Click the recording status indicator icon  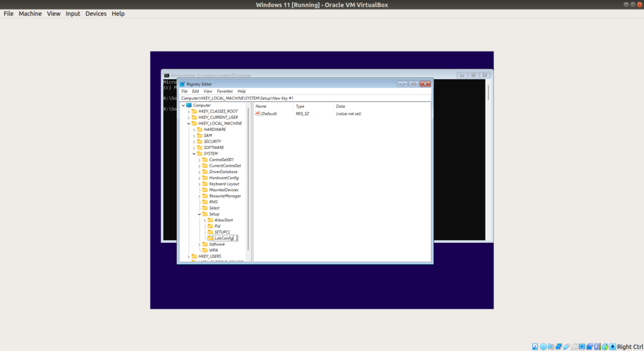click(589, 347)
